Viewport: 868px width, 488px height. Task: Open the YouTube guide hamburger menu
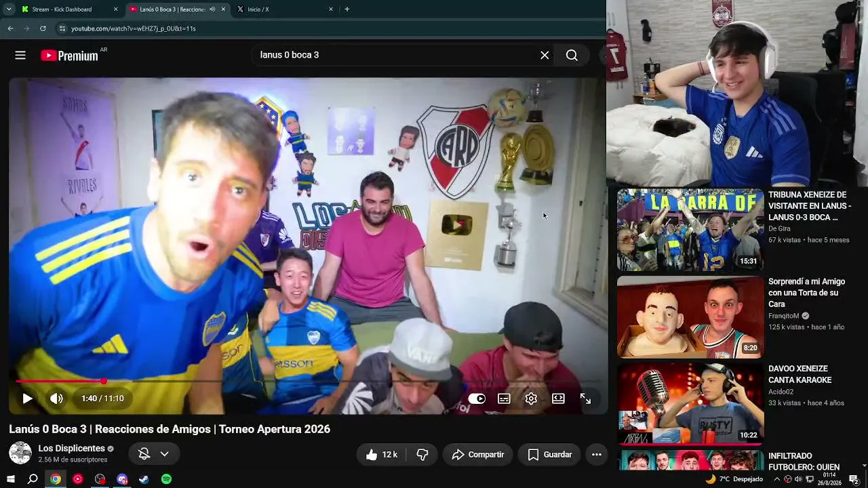coord(20,56)
